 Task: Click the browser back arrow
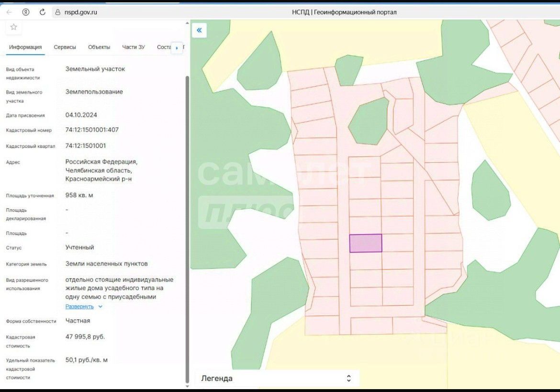click(x=9, y=12)
